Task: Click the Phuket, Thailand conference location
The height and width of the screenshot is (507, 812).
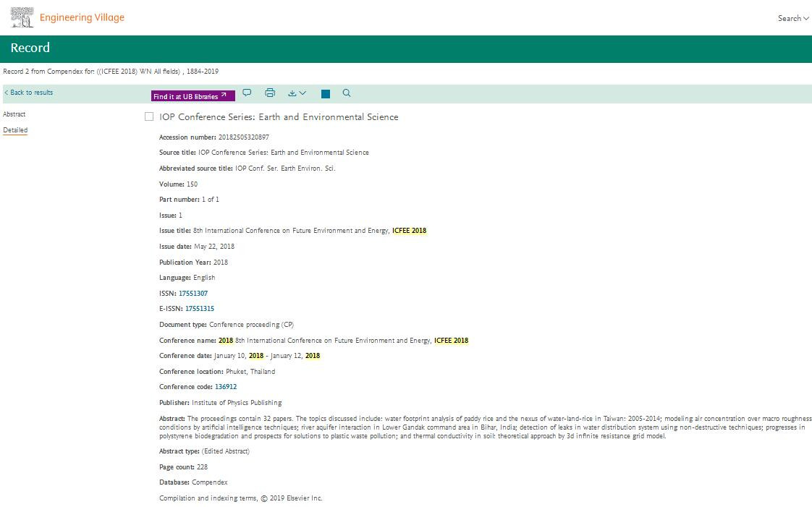Action: click(250, 372)
